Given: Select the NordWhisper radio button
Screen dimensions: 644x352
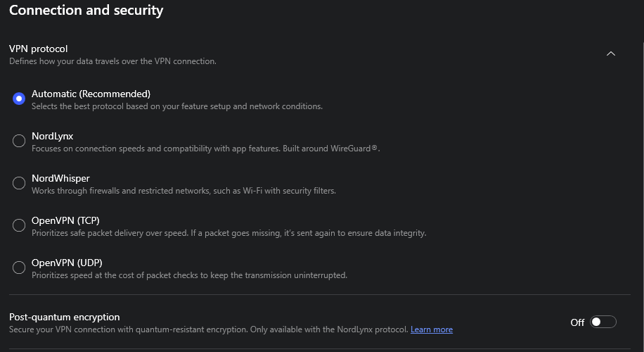Looking at the screenshot, I should 19,183.
